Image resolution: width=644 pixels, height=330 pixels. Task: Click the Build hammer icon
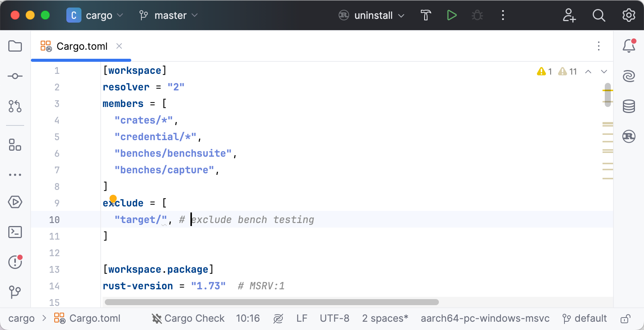pos(426,15)
